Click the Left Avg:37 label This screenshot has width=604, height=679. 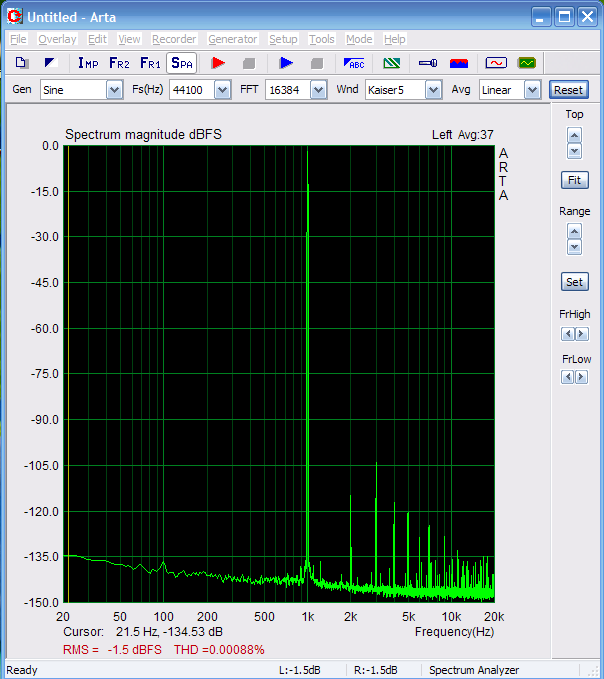point(462,135)
